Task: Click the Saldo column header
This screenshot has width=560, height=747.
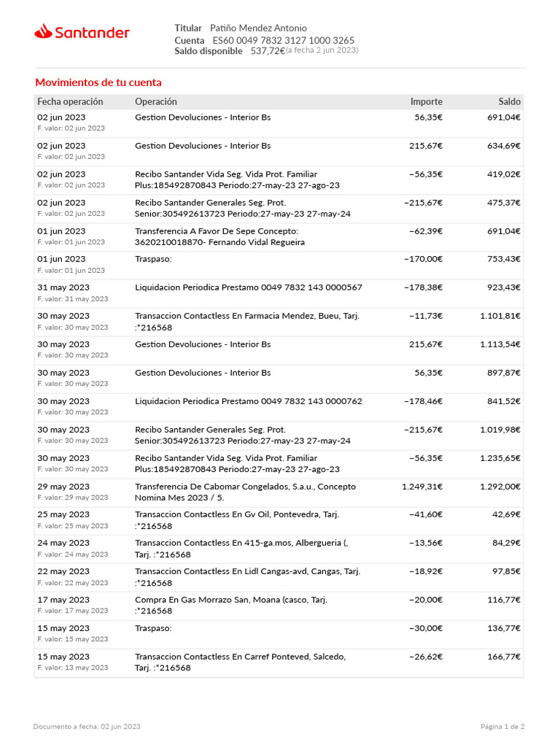Action: click(509, 101)
